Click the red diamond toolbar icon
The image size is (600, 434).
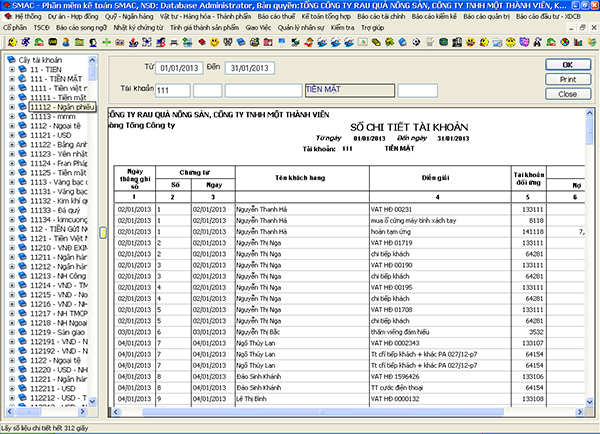(x=202, y=42)
